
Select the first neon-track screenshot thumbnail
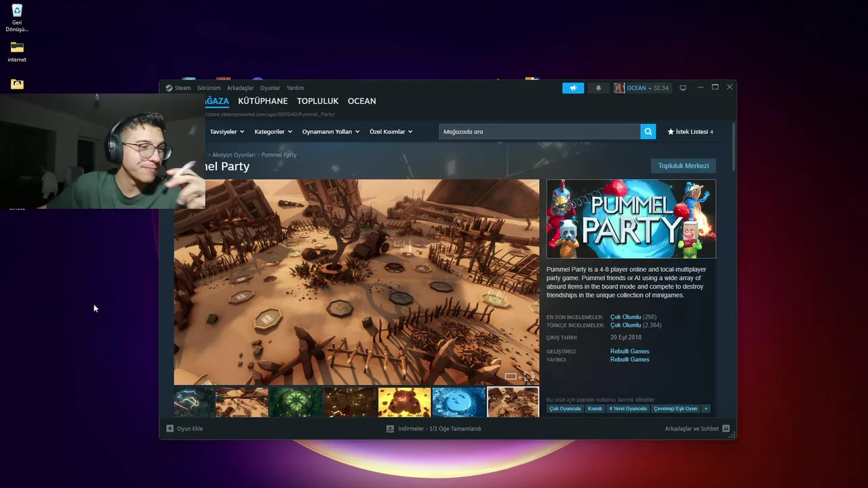(x=194, y=402)
